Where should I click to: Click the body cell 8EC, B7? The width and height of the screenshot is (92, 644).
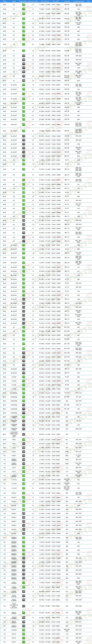coord(67,80)
